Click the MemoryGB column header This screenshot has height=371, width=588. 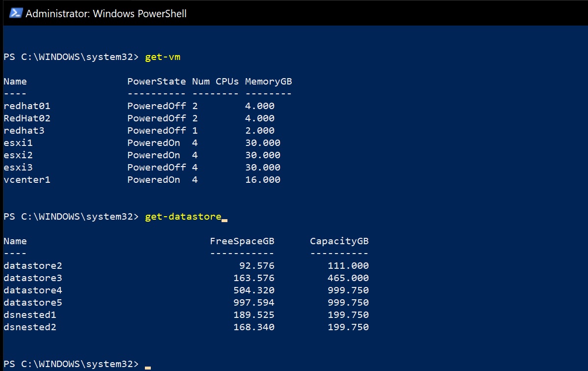coord(269,82)
